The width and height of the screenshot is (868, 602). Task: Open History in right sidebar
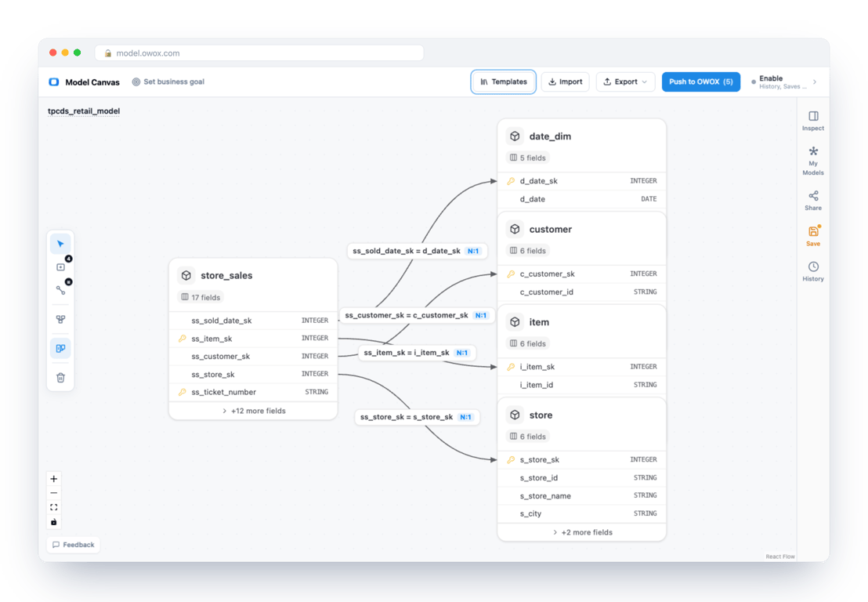click(x=813, y=271)
